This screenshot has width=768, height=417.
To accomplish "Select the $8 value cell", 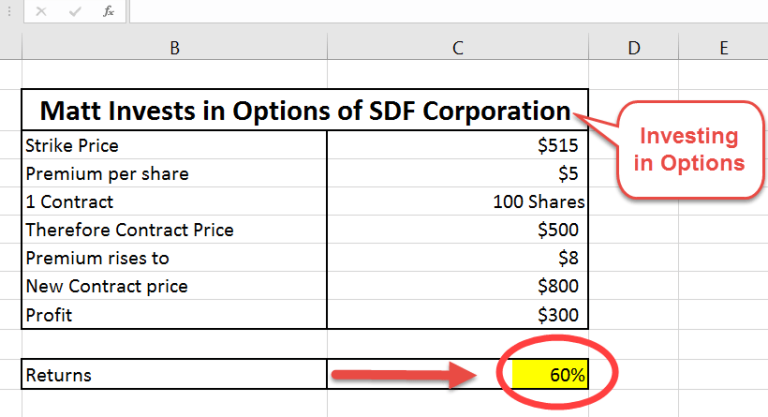I will [x=457, y=258].
